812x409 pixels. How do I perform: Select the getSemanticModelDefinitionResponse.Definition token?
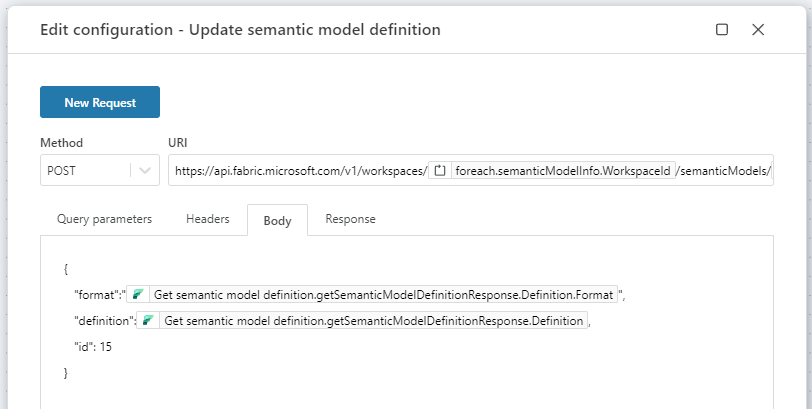coord(372,321)
